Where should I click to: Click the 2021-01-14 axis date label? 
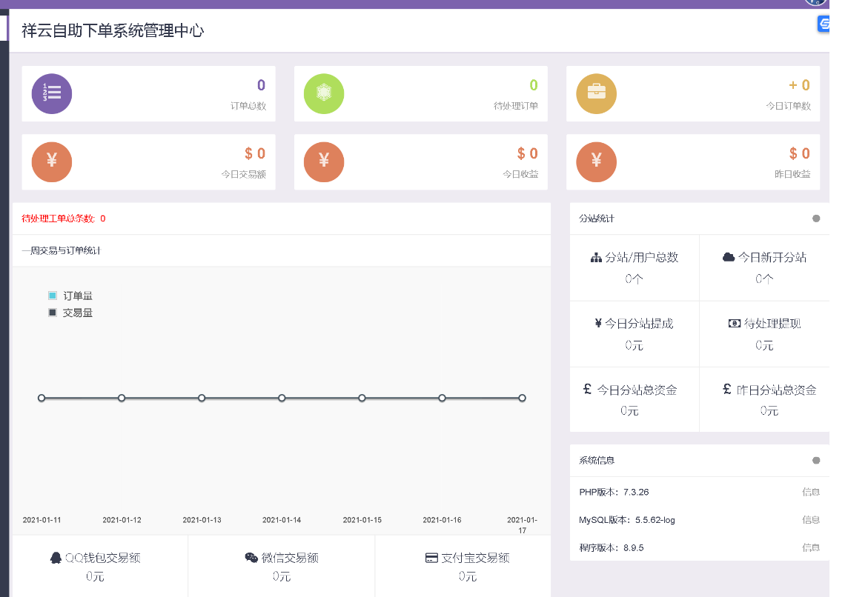click(x=282, y=520)
